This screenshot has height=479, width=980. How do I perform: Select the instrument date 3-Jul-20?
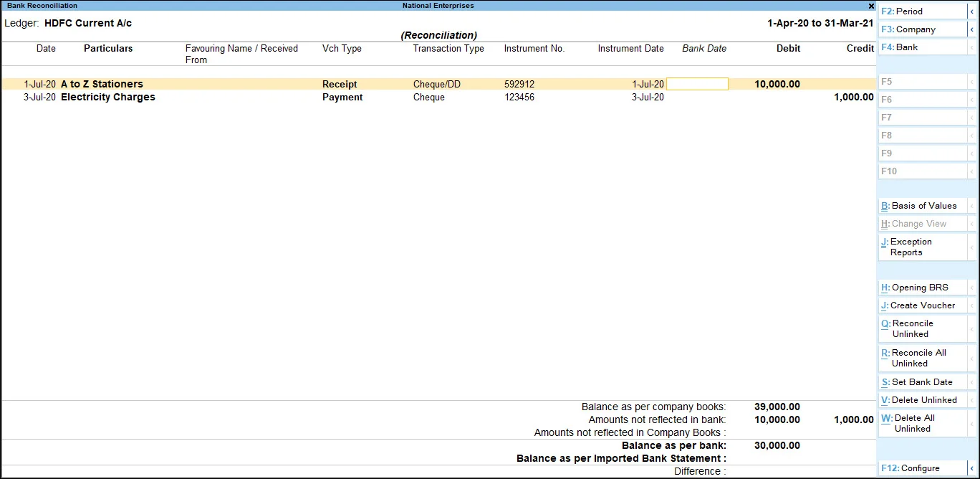click(x=648, y=97)
